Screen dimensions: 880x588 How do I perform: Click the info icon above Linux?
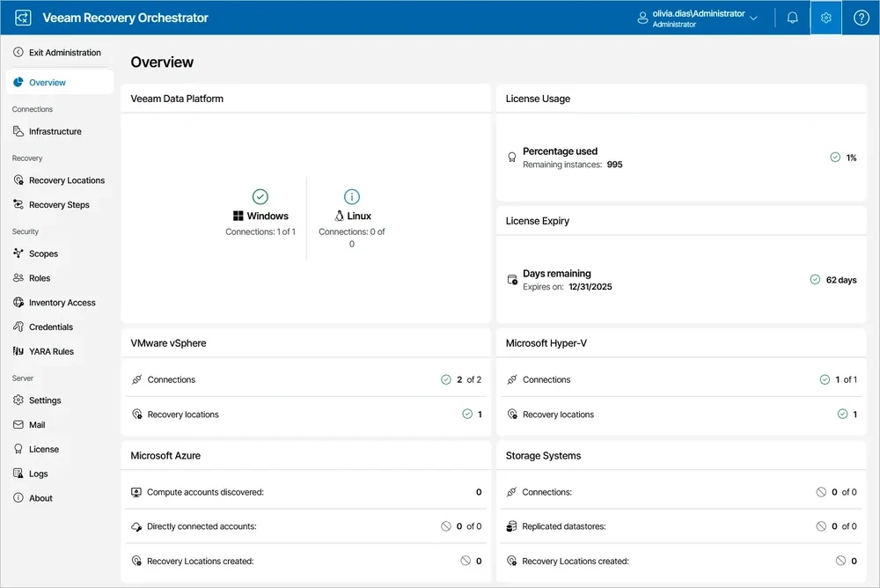point(352,196)
